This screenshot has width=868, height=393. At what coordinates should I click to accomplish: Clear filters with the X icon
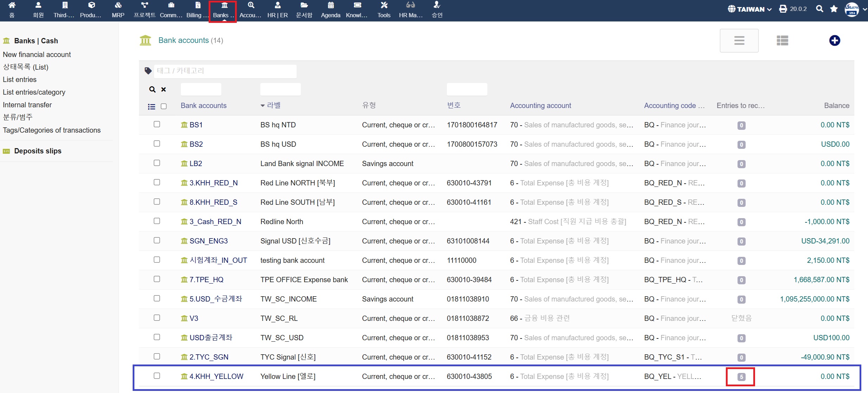163,89
